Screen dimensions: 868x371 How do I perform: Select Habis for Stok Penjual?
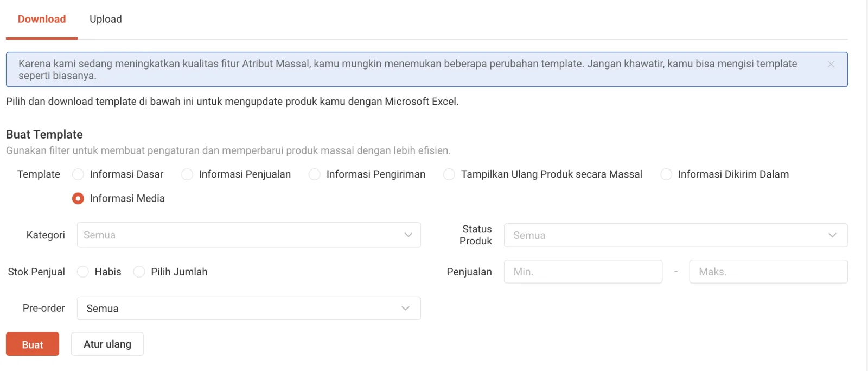point(83,272)
